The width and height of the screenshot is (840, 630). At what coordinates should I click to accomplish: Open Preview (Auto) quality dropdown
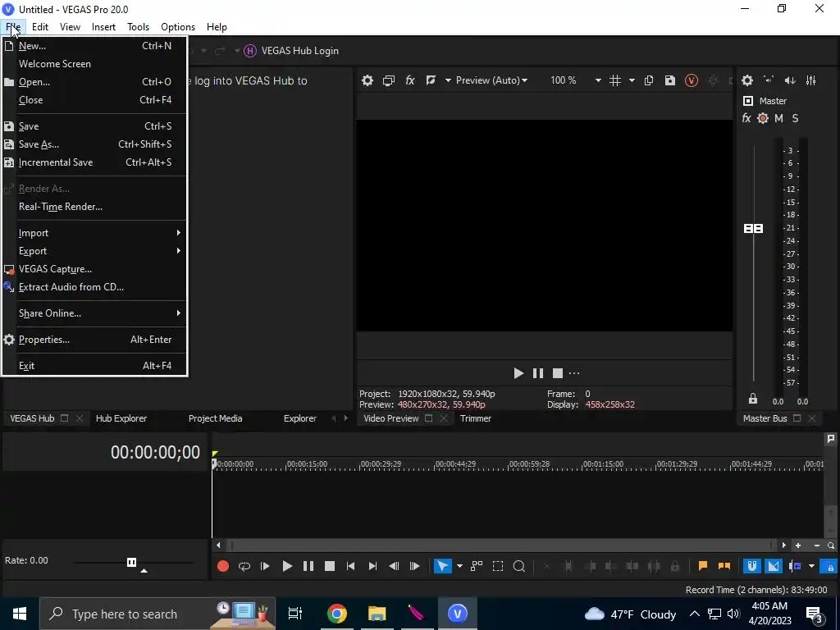tap(491, 80)
